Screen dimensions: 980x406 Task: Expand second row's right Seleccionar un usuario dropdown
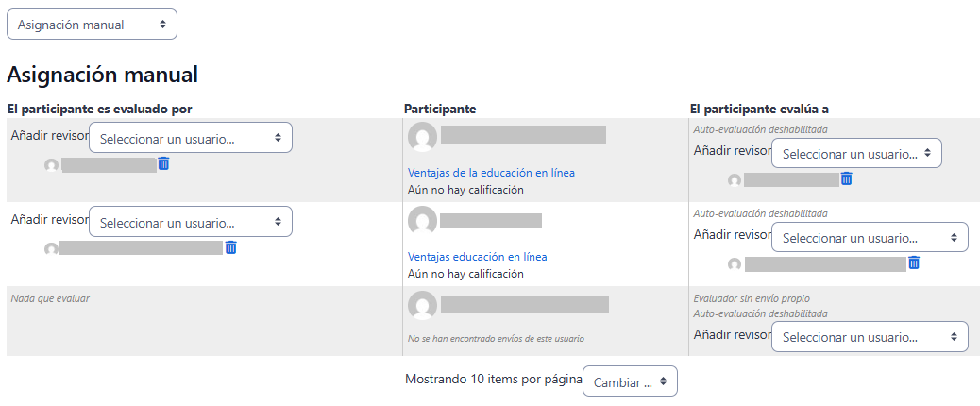(870, 237)
